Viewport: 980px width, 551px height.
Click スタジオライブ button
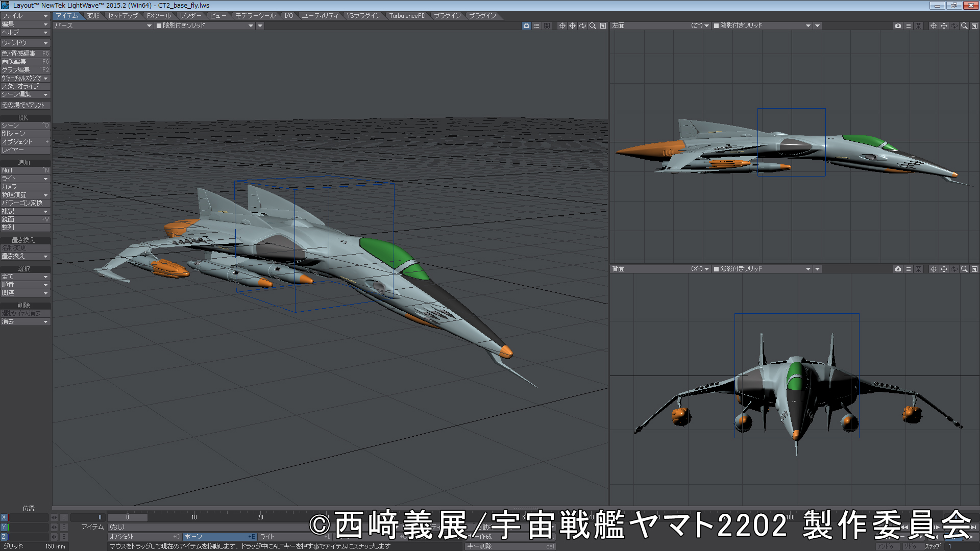coord(25,86)
